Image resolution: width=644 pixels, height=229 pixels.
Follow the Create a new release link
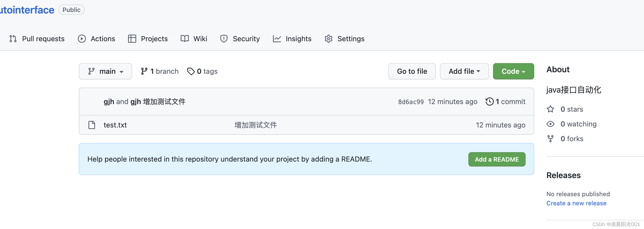pyautogui.click(x=576, y=203)
